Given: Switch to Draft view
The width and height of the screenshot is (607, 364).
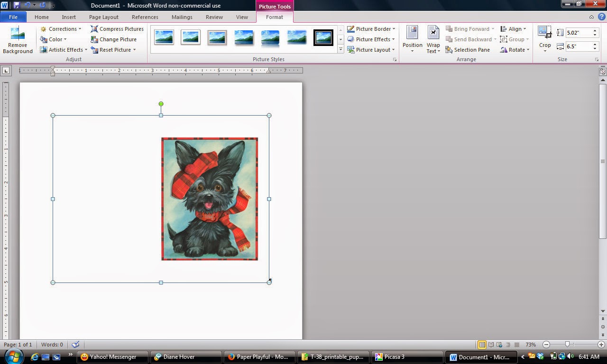Looking at the screenshot, I should click(x=517, y=345).
